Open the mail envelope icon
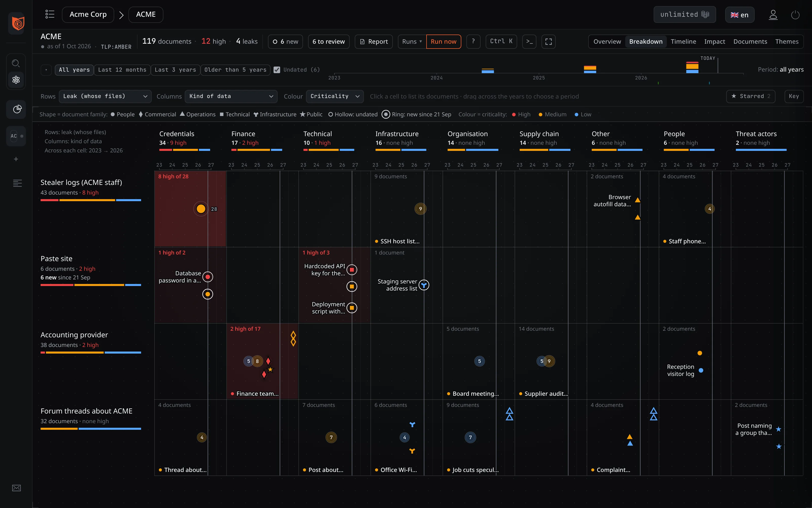Viewport: 812px width, 508px height. click(x=16, y=488)
